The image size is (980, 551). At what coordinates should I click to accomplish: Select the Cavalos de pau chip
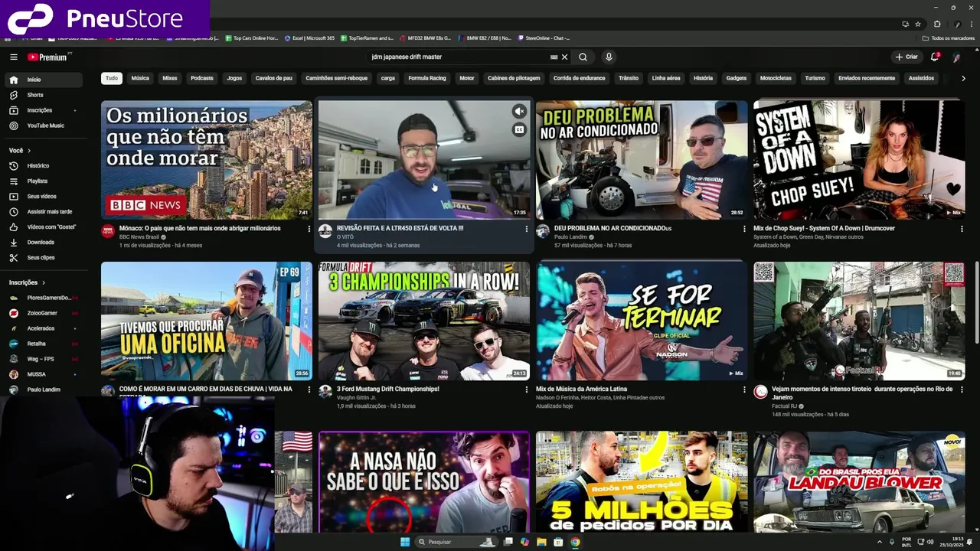274,78
